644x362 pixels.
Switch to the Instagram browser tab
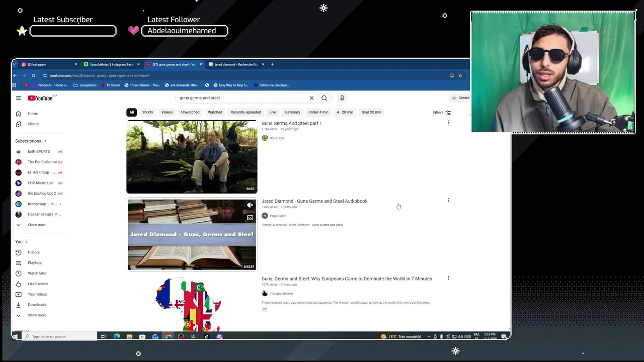[x=48, y=64]
